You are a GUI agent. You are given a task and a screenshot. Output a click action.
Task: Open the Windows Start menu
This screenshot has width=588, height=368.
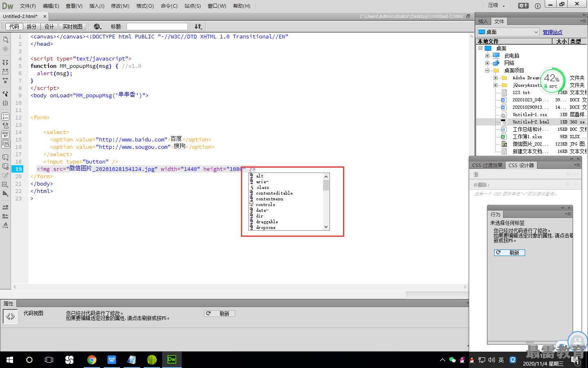10,360
